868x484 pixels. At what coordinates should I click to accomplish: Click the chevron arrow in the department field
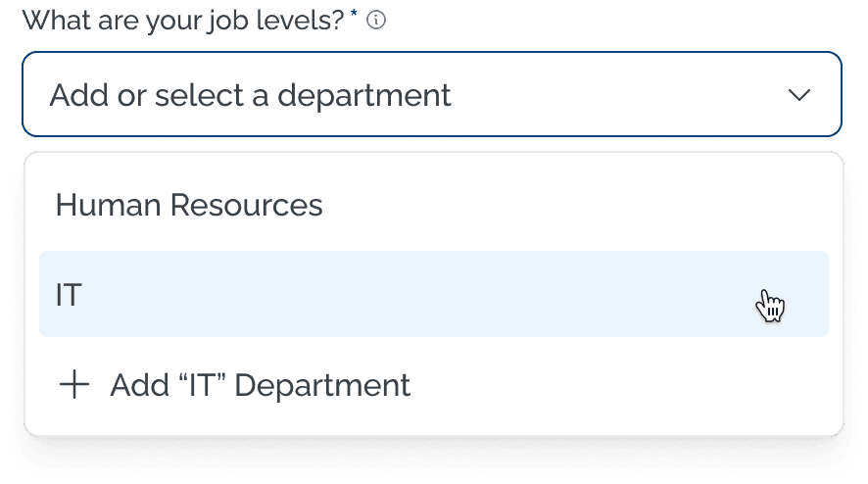pyautogui.click(x=799, y=95)
